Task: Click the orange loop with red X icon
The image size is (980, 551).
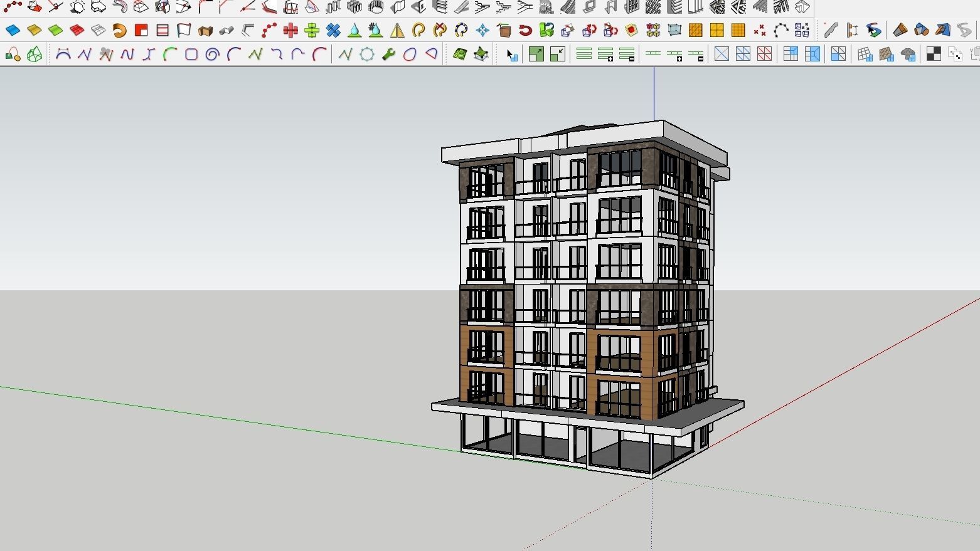Action: click(440, 30)
